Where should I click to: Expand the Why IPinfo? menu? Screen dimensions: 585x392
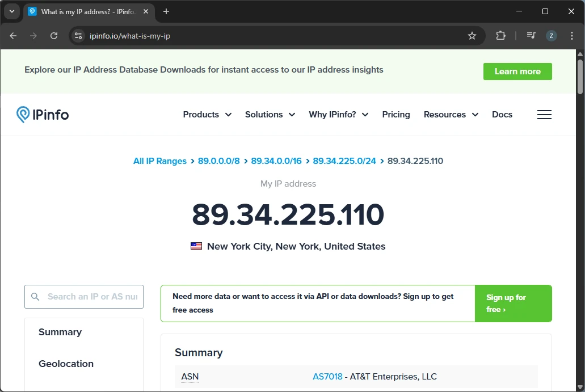[339, 115]
